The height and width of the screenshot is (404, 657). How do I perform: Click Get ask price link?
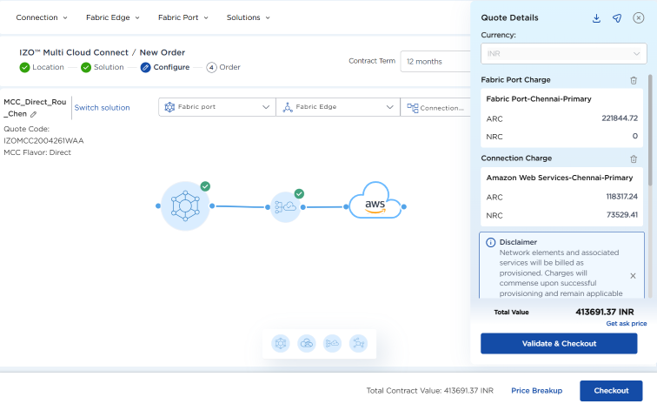(626, 324)
